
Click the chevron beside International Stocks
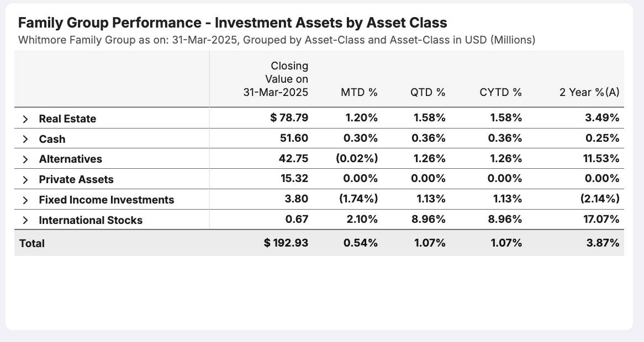pyautogui.click(x=27, y=219)
